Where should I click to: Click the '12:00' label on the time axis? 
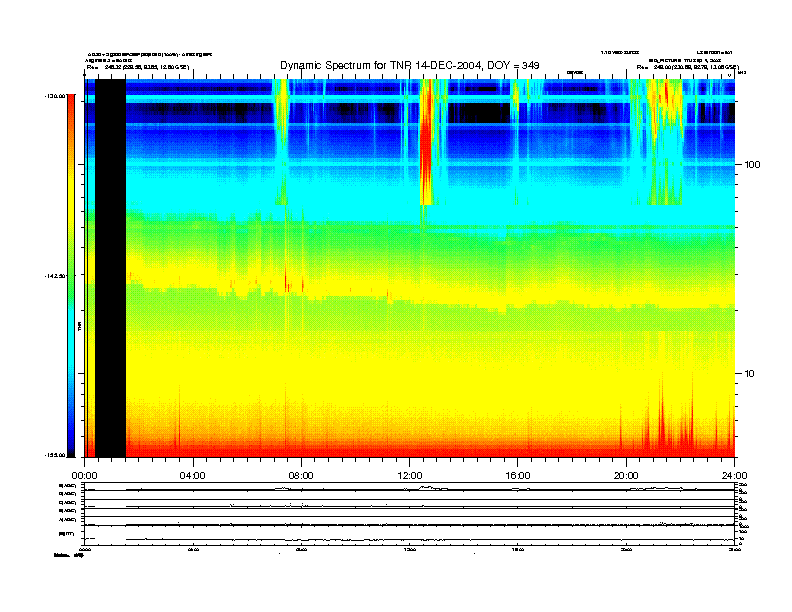point(410,476)
